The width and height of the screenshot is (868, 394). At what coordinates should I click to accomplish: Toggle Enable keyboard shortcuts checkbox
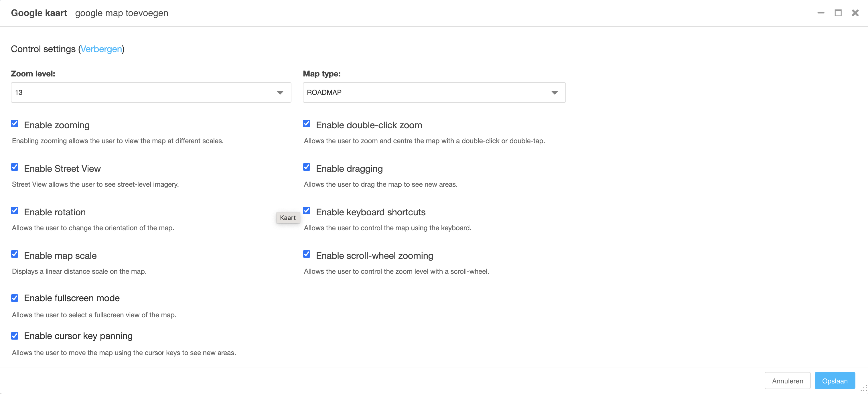point(306,211)
